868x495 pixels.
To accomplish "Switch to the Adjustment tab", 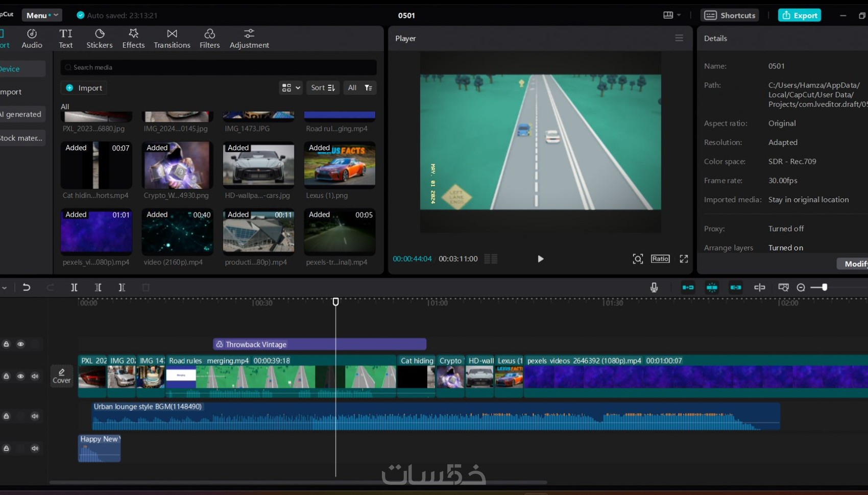I will click(x=249, y=38).
